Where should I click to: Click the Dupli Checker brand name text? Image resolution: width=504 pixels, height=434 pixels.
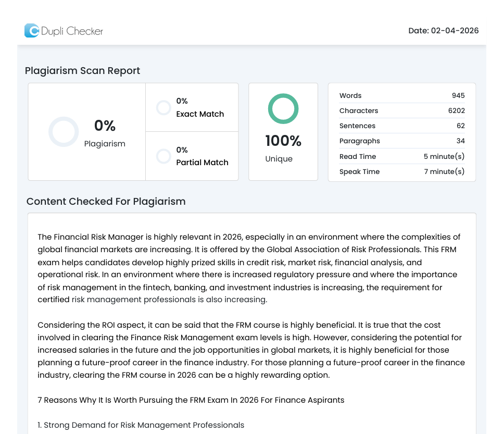tap(72, 31)
